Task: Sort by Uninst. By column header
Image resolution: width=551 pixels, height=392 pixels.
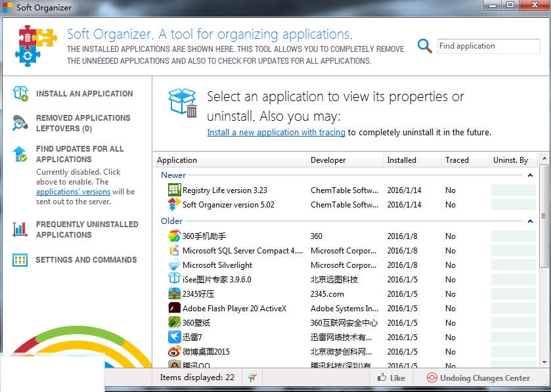Action: (x=513, y=160)
